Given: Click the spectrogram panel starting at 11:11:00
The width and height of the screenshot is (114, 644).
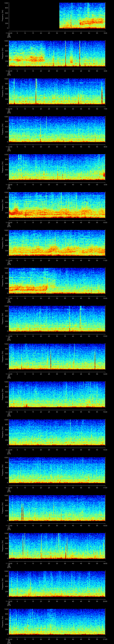Looking at the screenshot, I should pos(57,281).
